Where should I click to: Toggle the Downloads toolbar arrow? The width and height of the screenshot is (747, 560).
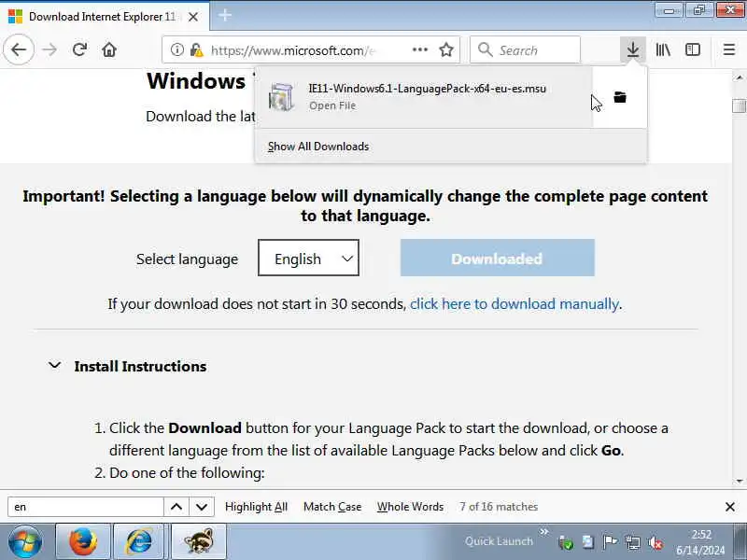coord(633,49)
